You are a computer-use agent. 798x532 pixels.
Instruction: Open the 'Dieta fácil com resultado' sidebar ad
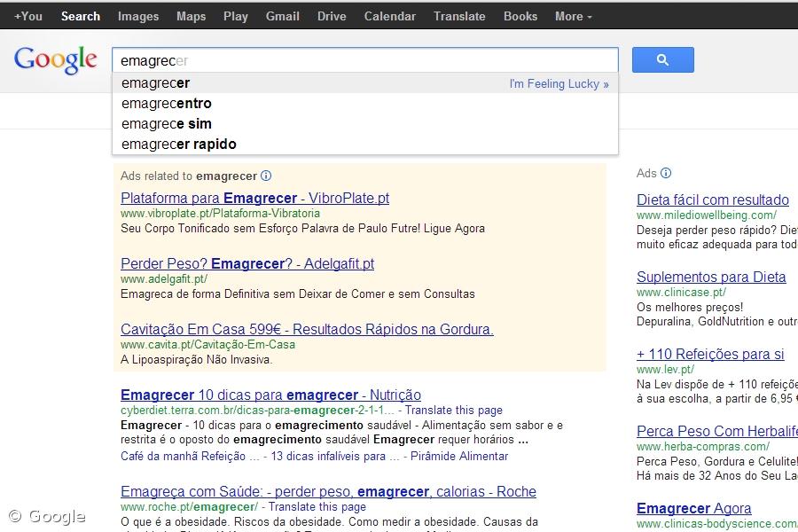tap(713, 199)
